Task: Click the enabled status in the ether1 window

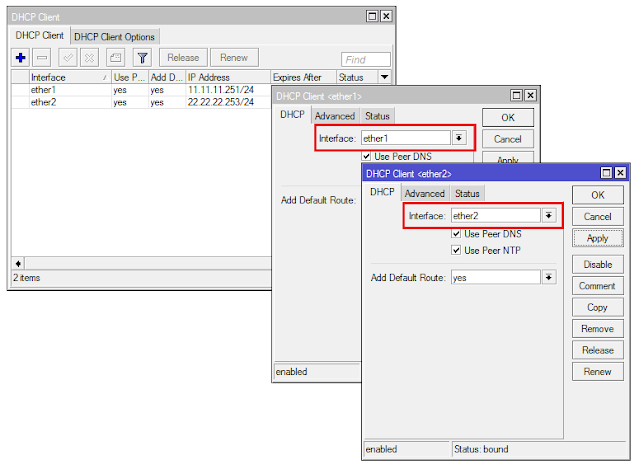Action: pyautogui.click(x=291, y=372)
